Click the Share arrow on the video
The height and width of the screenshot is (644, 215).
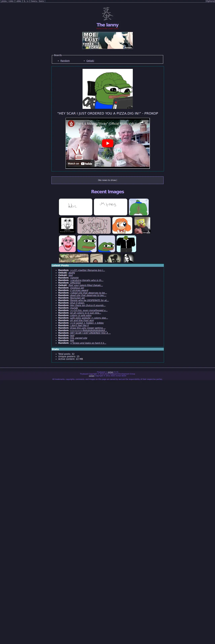pos(142,124)
